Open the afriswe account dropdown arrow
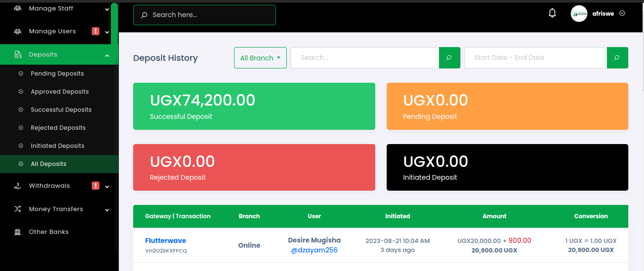The width and height of the screenshot is (644, 271). (x=622, y=13)
